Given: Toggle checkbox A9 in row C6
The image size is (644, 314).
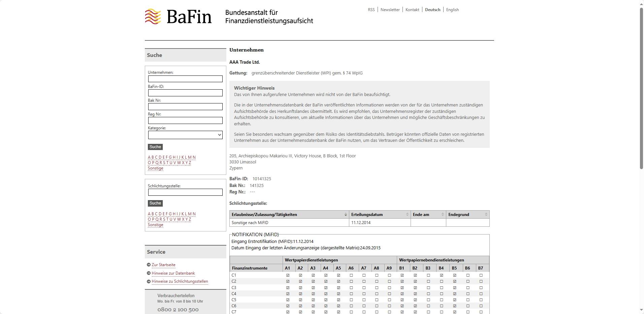Looking at the screenshot, I should [x=389, y=306].
